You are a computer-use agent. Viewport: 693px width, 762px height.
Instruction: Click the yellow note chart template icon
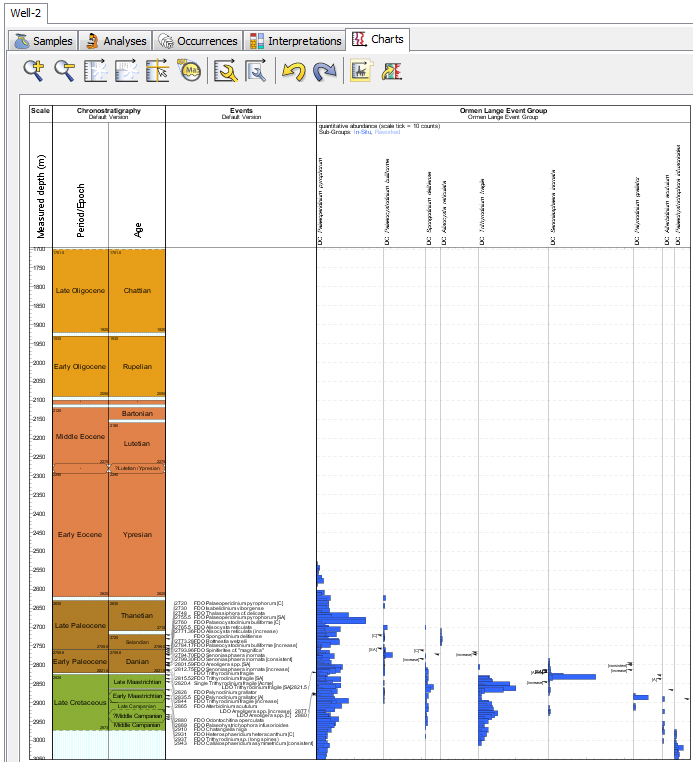click(x=362, y=70)
